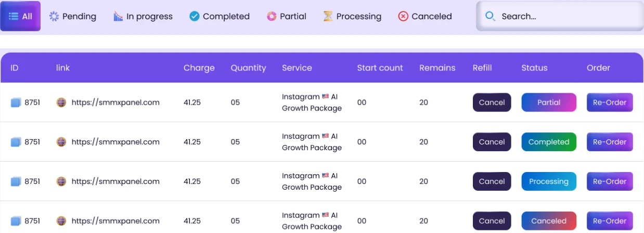Open the smmxpanel.com link in the second row
The image size is (644, 233).
[115, 142]
